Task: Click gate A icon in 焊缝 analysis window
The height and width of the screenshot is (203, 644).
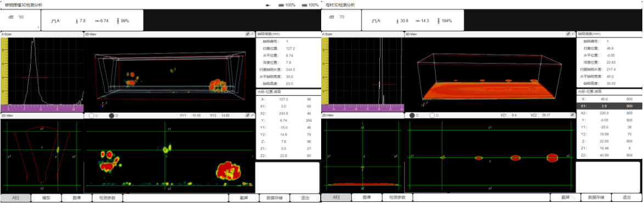Action: tap(54, 20)
